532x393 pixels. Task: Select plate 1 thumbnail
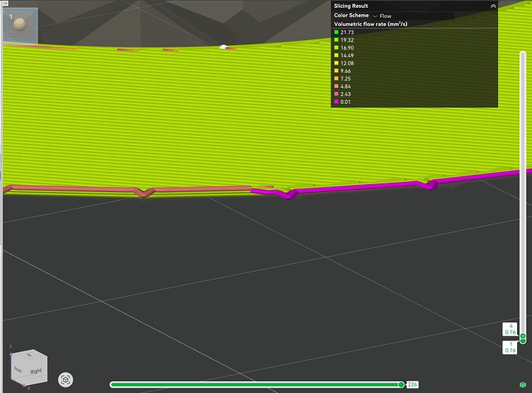tap(20, 25)
